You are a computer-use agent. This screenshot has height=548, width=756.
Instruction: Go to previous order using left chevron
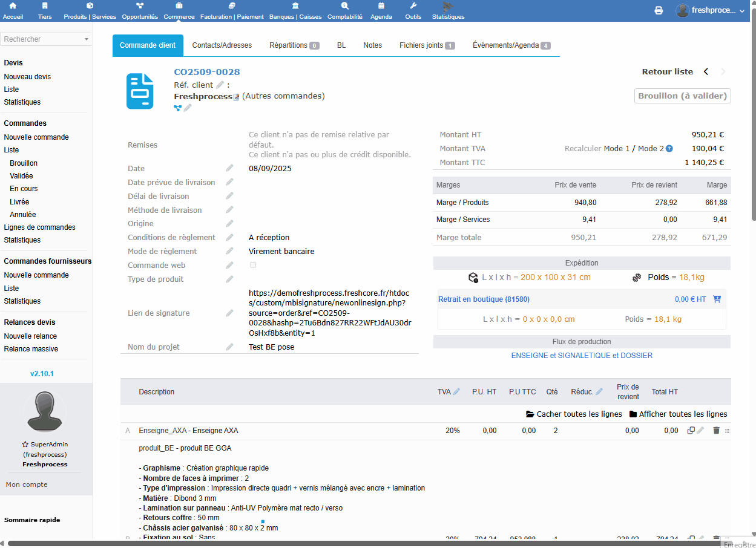(x=706, y=71)
